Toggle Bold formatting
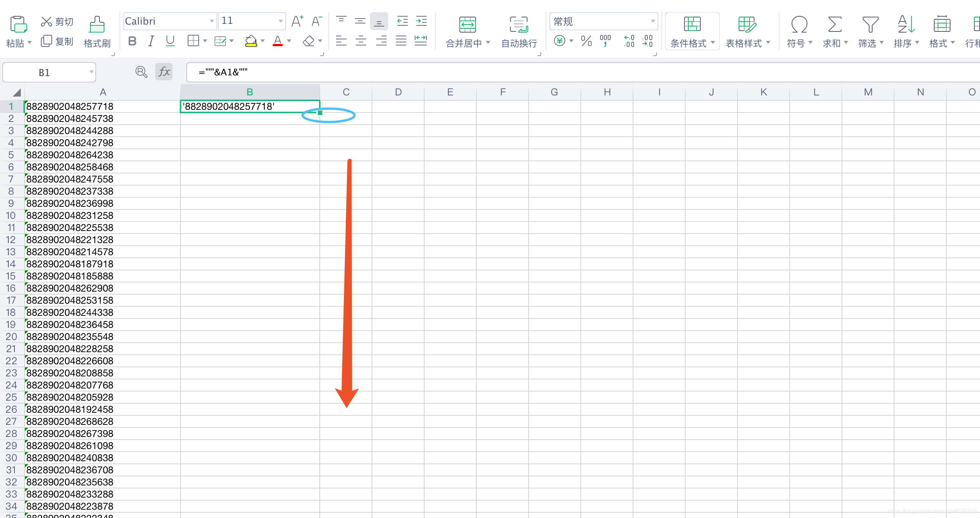 click(x=132, y=41)
